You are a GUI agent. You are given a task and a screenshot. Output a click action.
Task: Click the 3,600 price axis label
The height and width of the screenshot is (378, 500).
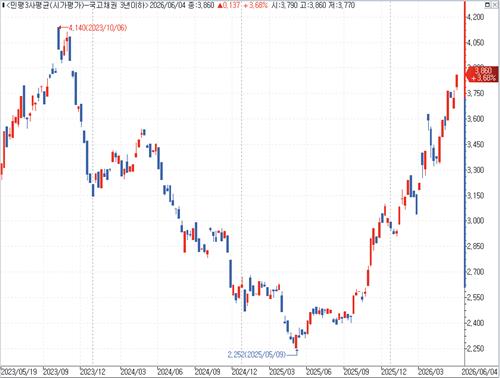click(x=475, y=119)
